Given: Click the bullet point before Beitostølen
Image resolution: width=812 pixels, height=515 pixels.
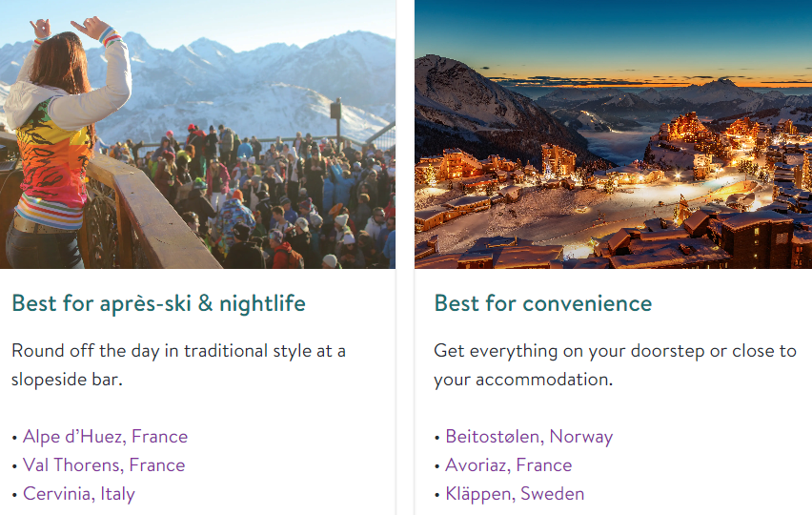Looking at the screenshot, I should [x=437, y=438].
